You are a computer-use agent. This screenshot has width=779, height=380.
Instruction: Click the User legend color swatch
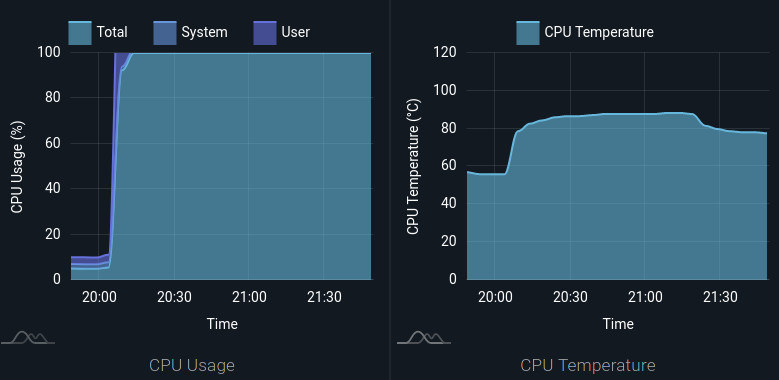click(265, 33)
